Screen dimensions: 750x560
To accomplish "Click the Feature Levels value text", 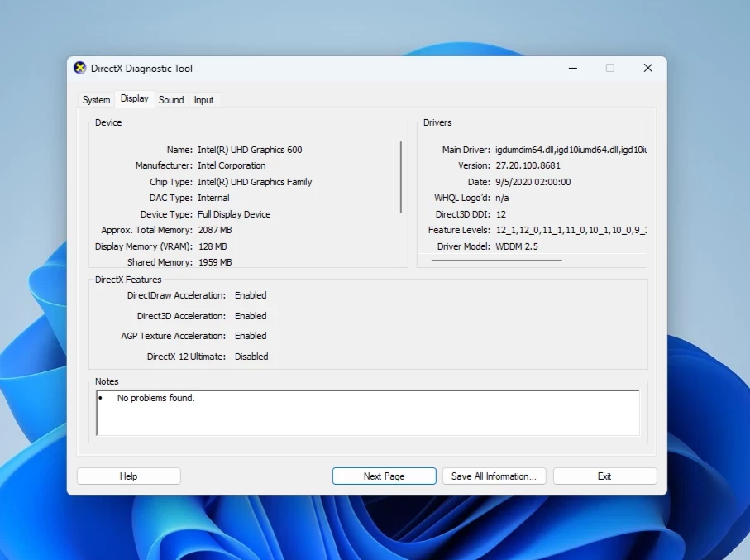I will (x=571, y=230).
